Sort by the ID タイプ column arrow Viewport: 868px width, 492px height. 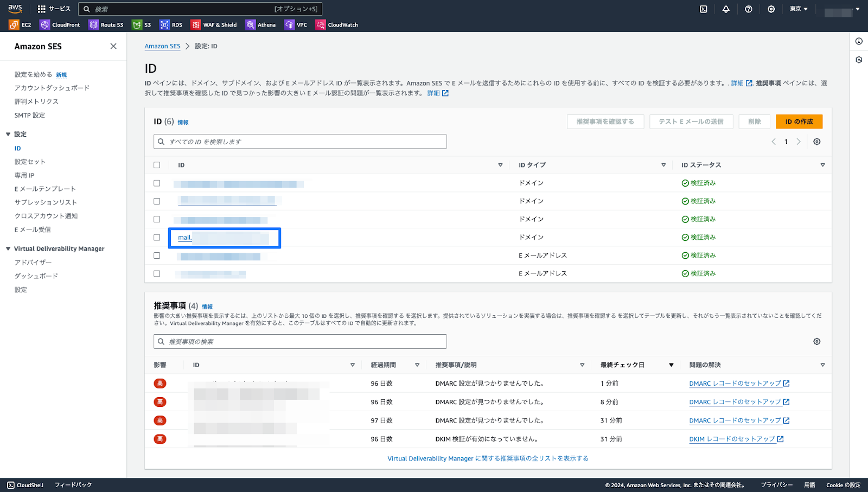(663, 164)
